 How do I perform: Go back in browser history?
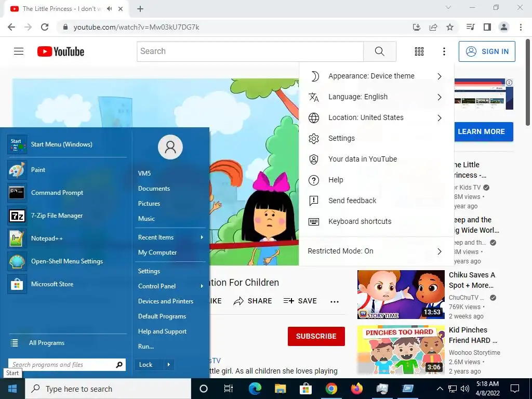tap(11, 27)
